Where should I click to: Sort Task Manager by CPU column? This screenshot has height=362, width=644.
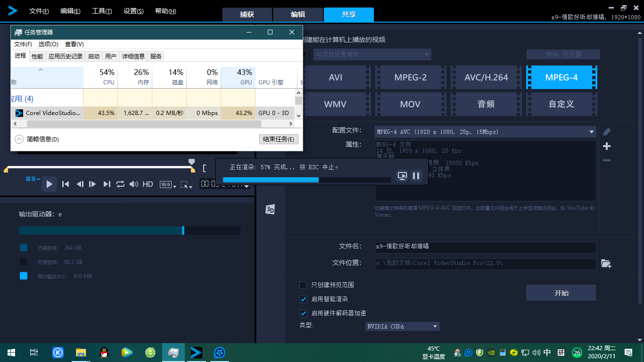tap(100, 77)
